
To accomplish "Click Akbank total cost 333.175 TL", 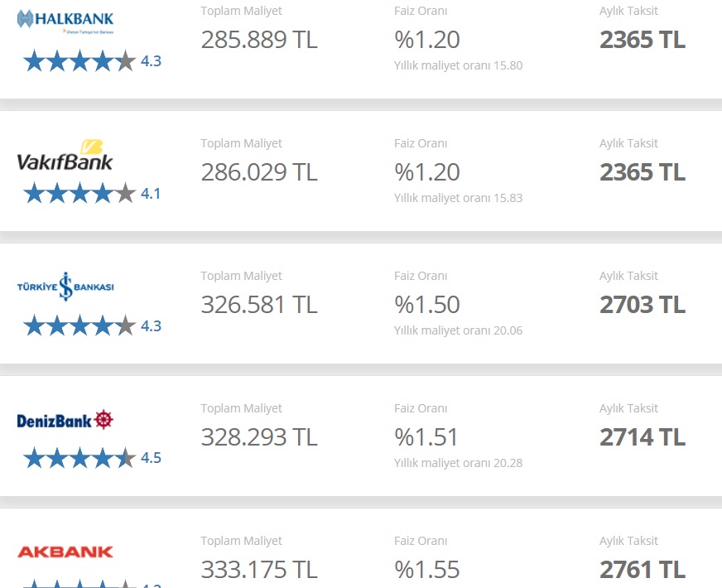I will tap(259, 569).
